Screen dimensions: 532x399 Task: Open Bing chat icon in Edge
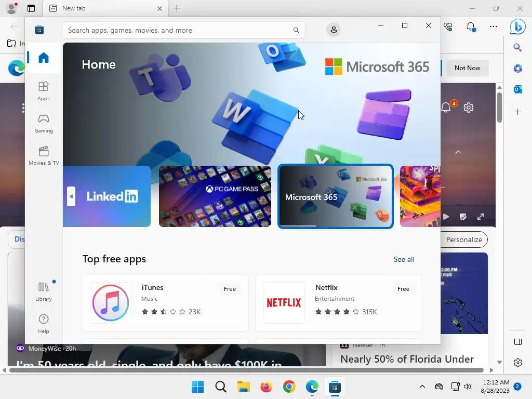[518, 26]
